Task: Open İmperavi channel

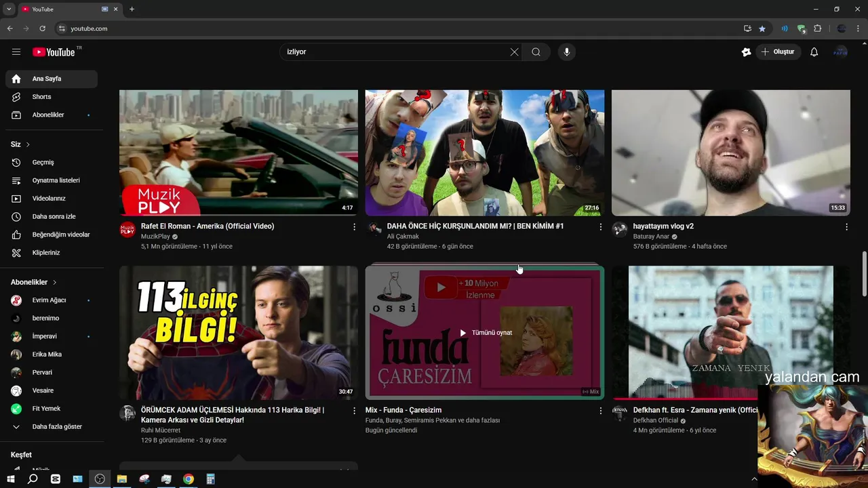Action: [52, 336]
